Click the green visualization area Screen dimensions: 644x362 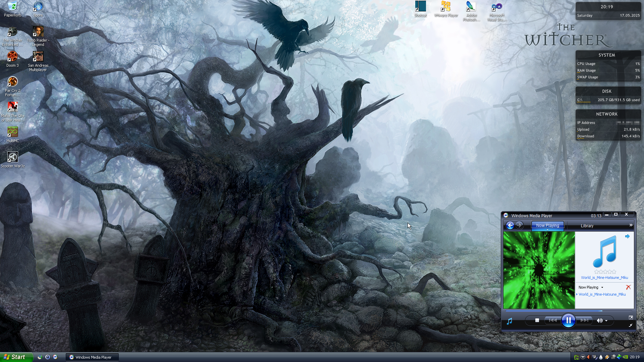tap(539, 270)
